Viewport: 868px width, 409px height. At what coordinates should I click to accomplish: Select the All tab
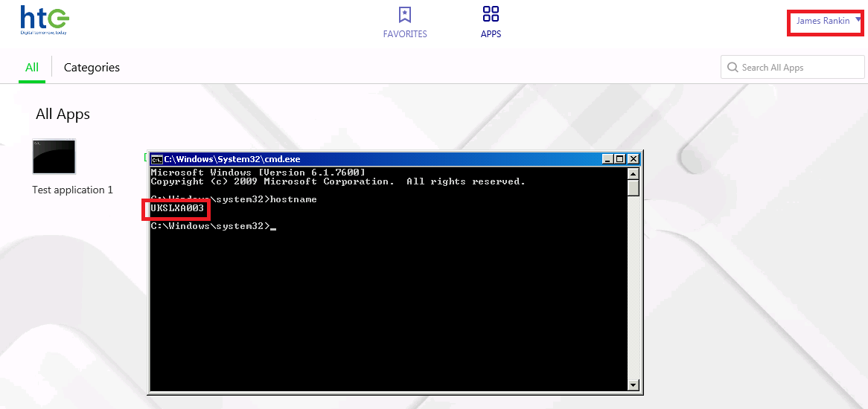[32, 68]
